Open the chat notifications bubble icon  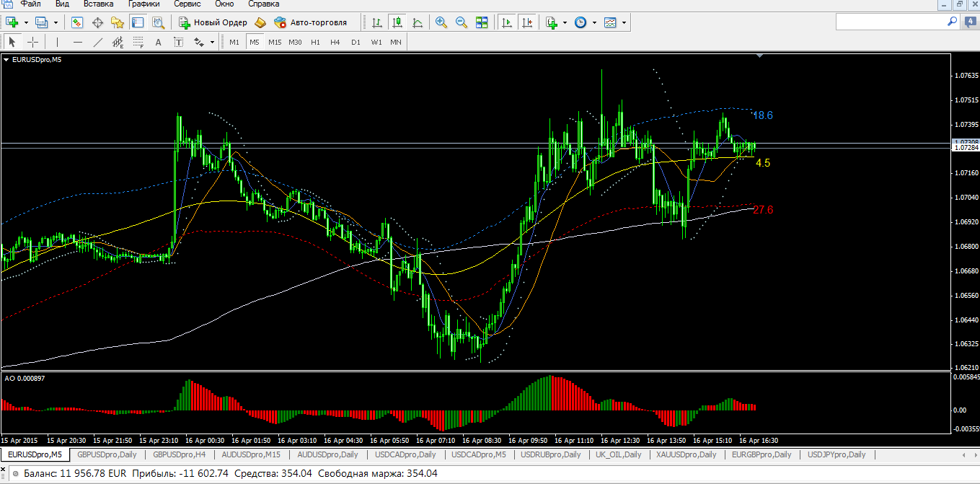[x=971, y=22]
